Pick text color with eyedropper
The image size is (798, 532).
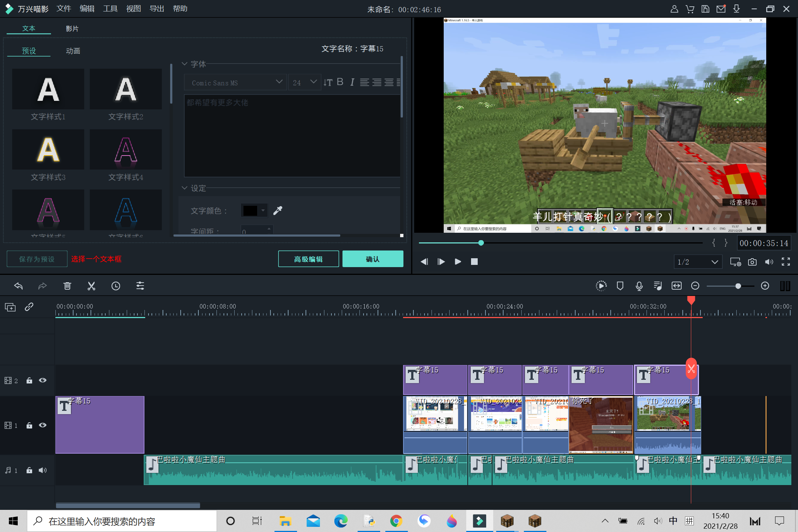click(x=278, y=211)
